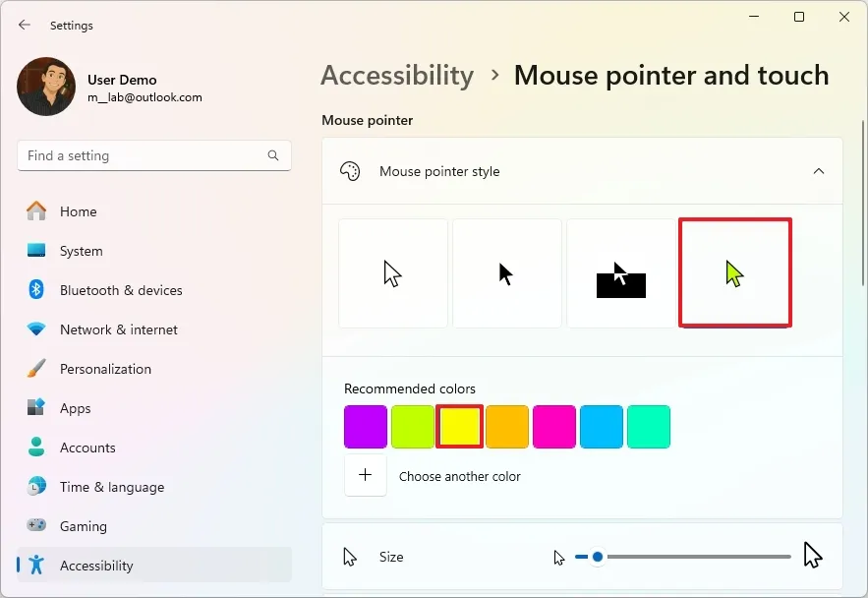Open Apps in the sidebar
The height and width of the screenshot is (598, 868).
click(x=75, y=408)
